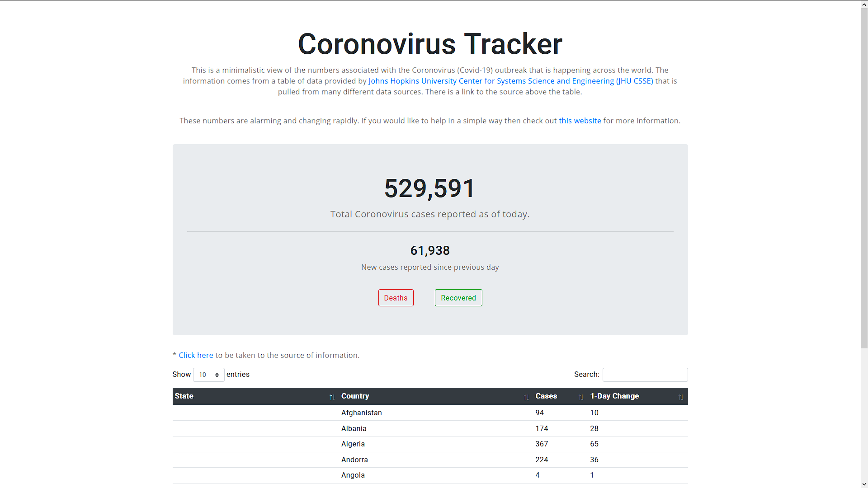Screen dimensions: 868x488
Task: Sort the table by Cases header
Action: tap(546, 396)
